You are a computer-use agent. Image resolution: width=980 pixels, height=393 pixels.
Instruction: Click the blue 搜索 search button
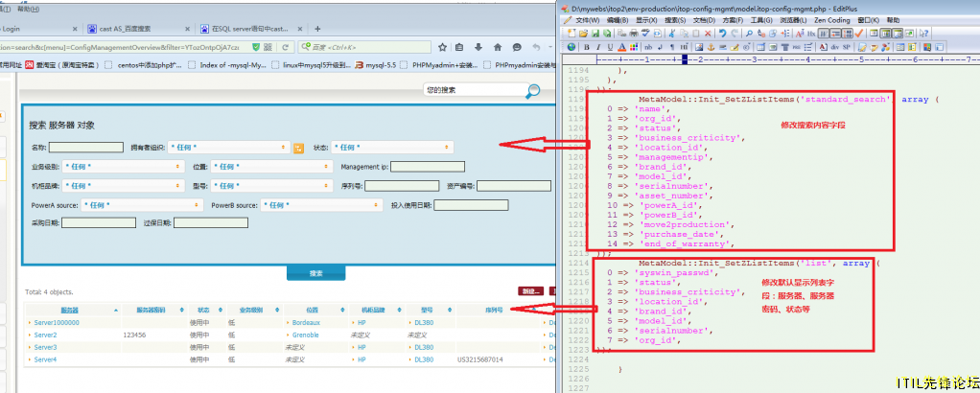click(316, 273)
